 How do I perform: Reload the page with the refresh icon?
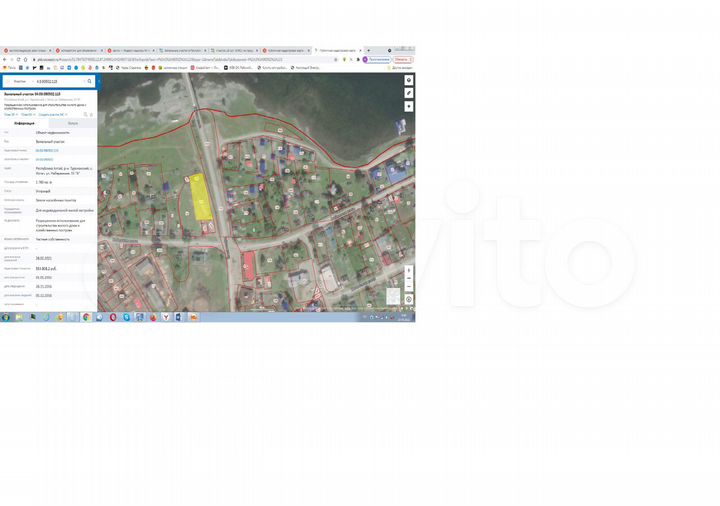[x=18, y=60]
